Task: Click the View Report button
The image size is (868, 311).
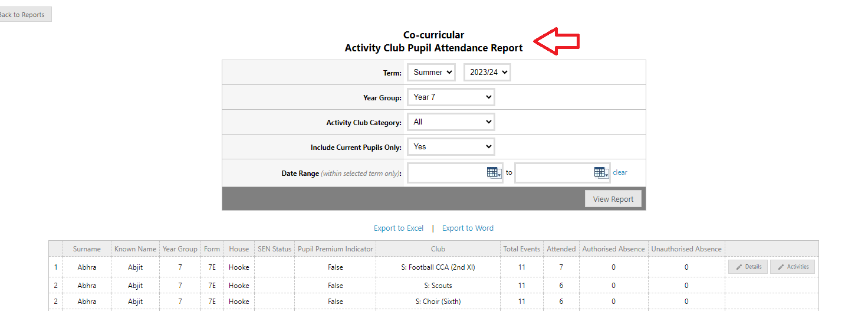Action: click(x=613, y=199)
